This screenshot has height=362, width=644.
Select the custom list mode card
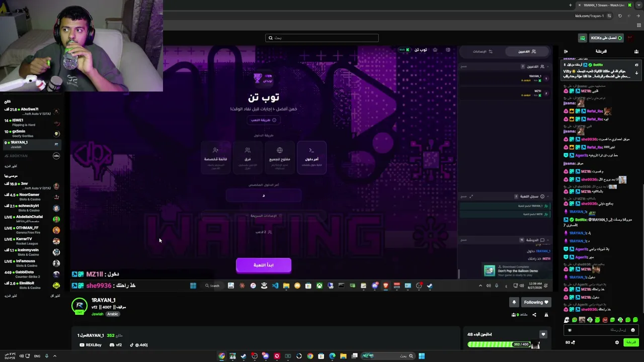[215, 157]
